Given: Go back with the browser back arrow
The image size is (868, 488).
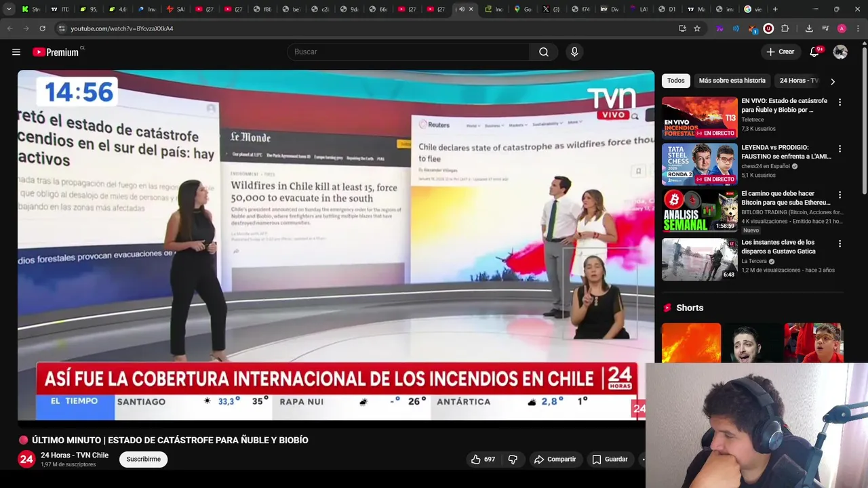Looking at the screenshot, I should click(x=9, y=28).
